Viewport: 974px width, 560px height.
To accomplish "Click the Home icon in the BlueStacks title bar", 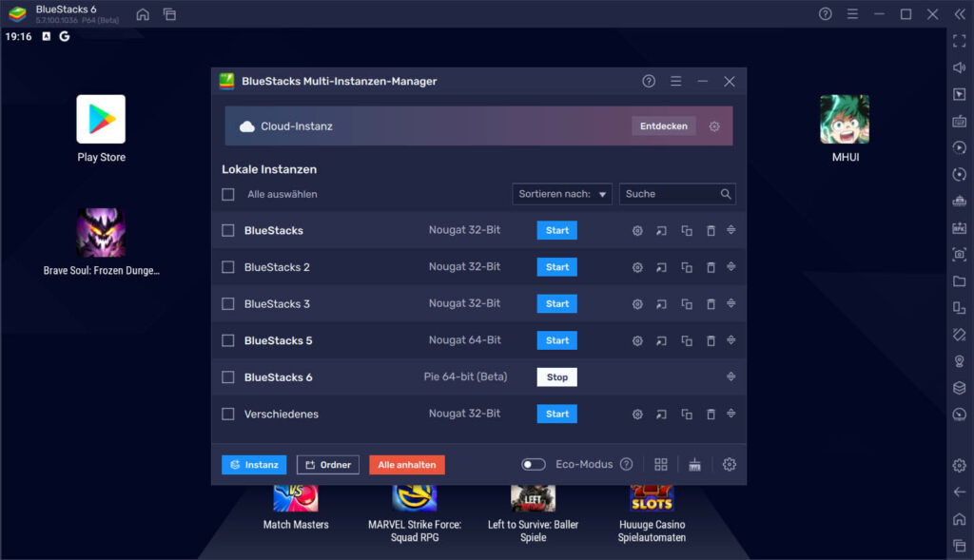I will 141,14.
